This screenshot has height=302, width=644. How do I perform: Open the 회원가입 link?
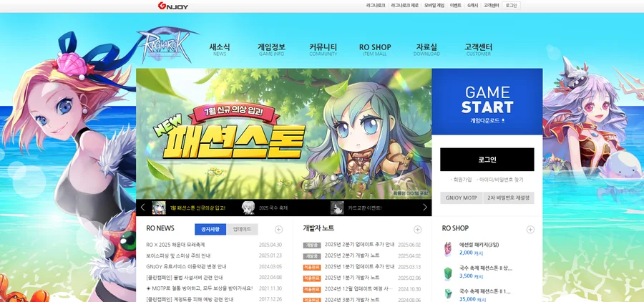462,180
